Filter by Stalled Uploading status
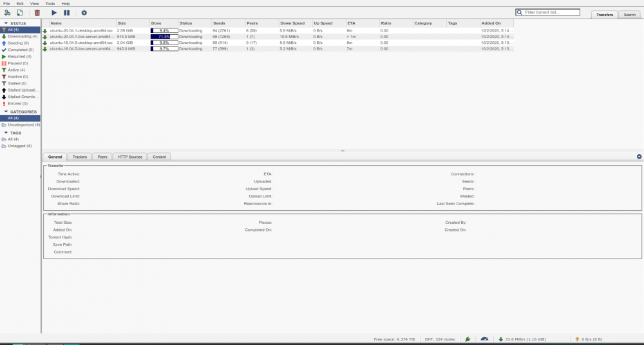The width and height of the screenshot is (644, 345). pos(20,90)
